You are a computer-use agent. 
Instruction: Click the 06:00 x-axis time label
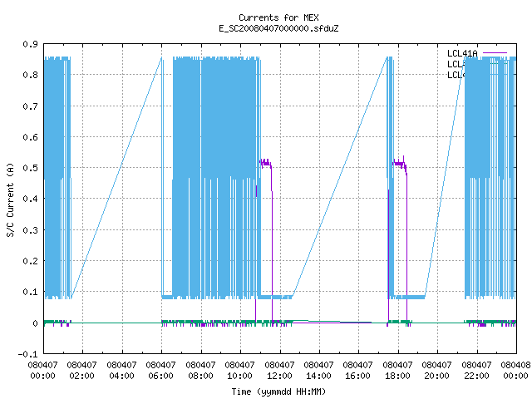click(x=160, y=376)
